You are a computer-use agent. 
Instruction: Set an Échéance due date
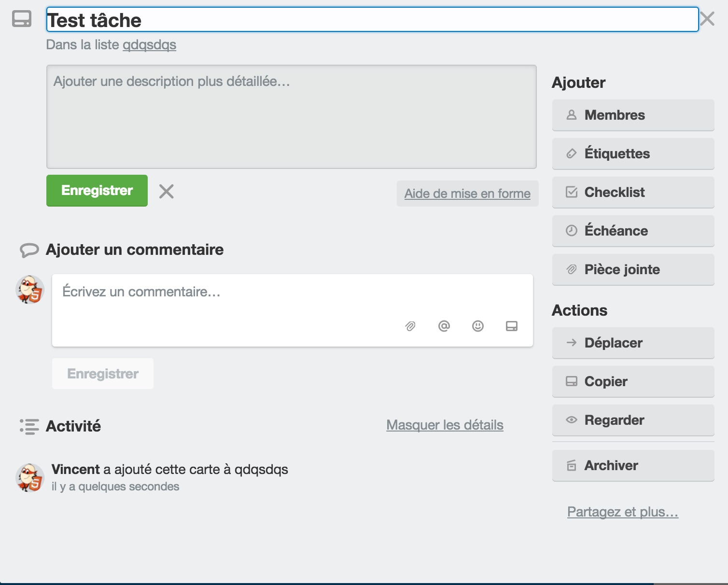tap(633, 231)
